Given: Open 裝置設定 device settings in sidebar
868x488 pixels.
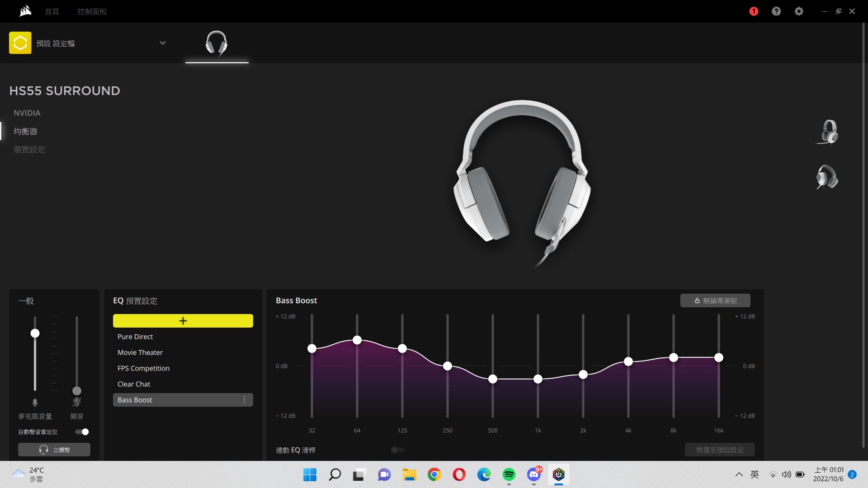Looking at the screenshot, I should coord(29,149).
